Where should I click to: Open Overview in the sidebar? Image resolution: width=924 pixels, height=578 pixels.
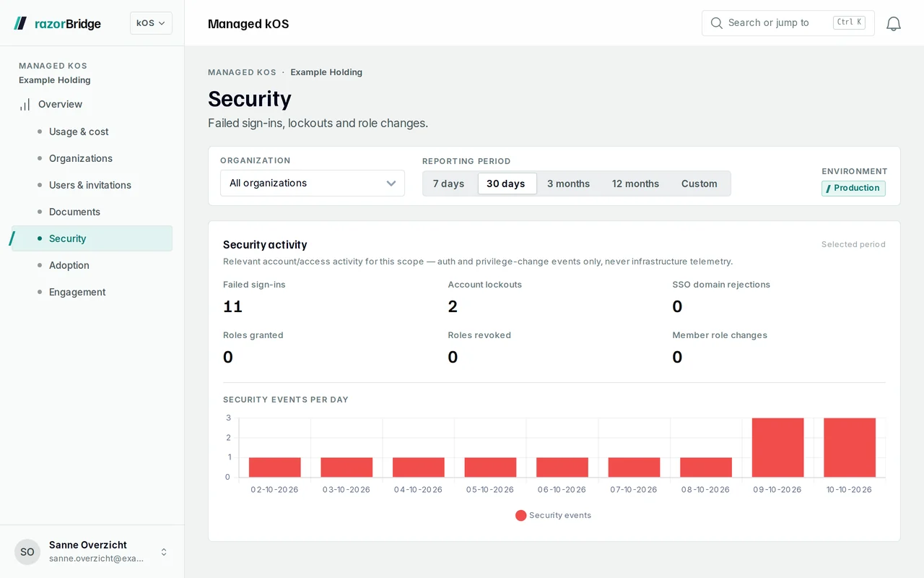[x=92, y=105]
